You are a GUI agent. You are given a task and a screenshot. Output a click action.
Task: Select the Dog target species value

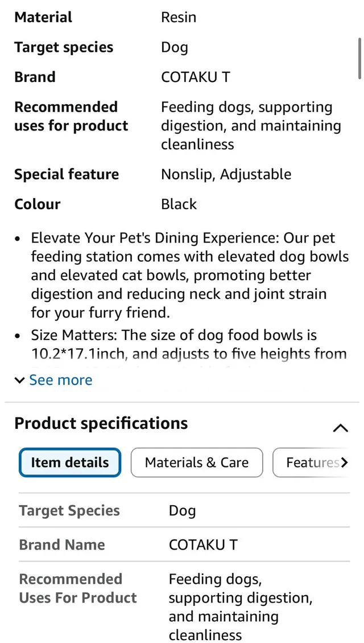point(174,47)
